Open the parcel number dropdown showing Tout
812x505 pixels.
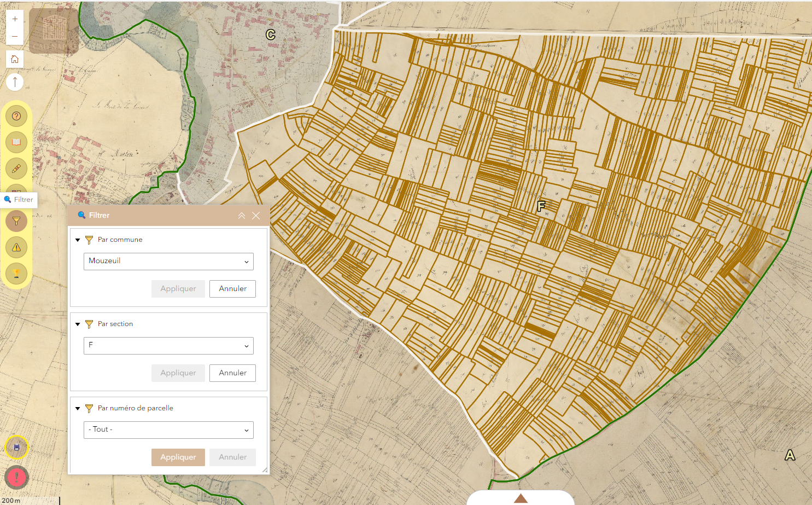[168, 430]
